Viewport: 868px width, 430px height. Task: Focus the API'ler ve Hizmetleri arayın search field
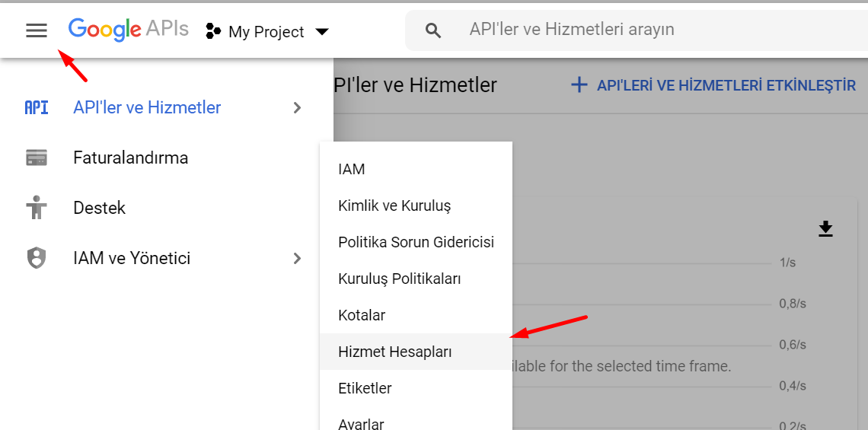coord(637,30)
